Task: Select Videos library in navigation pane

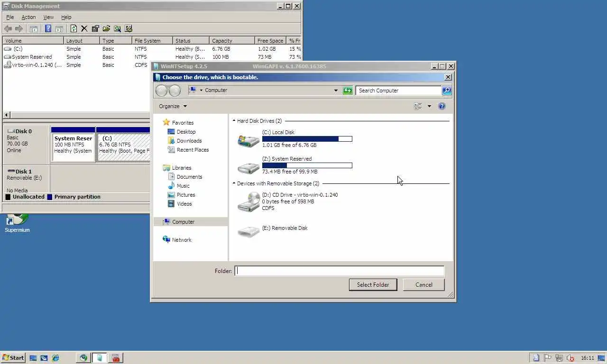Action: point(180,204)
